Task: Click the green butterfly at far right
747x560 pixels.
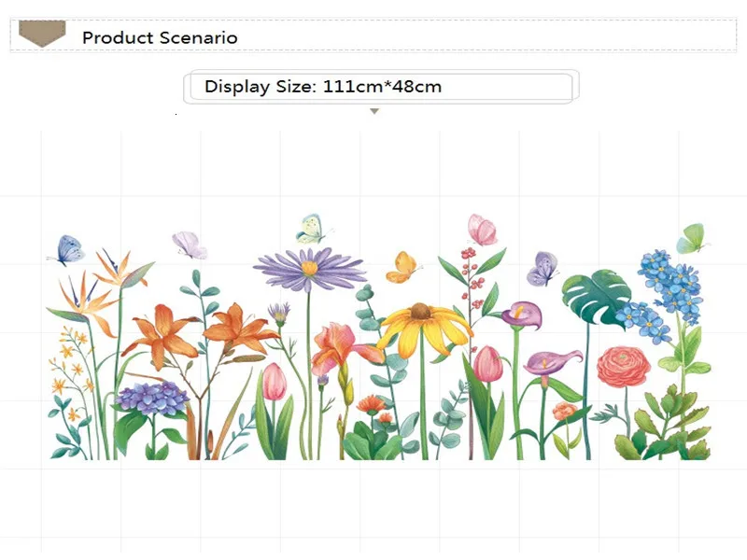Action: click(x=691, y=240)
